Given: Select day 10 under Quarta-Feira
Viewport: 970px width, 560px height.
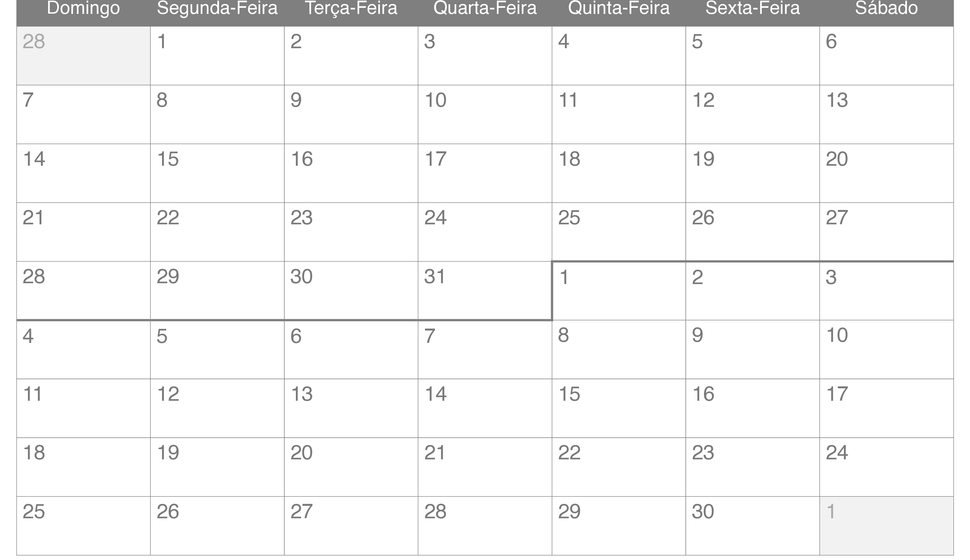Looking at the screenshot, I should (485, 114).
